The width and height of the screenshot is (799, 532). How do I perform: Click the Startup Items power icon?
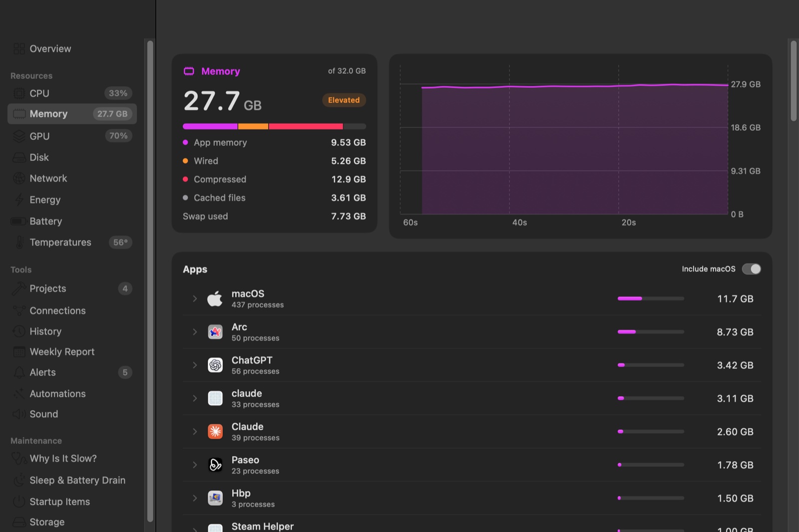click(19, 502)
